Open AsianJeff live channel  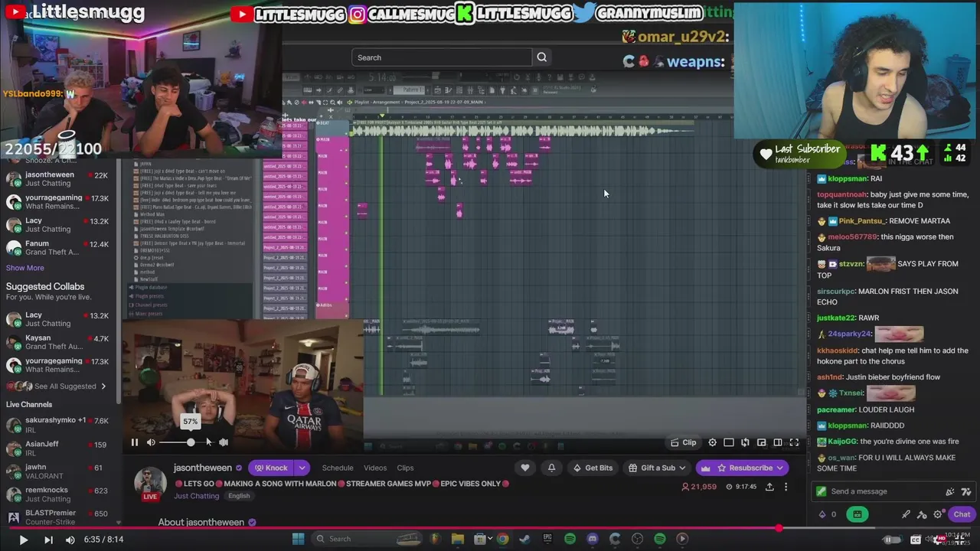tap(57, 448)
